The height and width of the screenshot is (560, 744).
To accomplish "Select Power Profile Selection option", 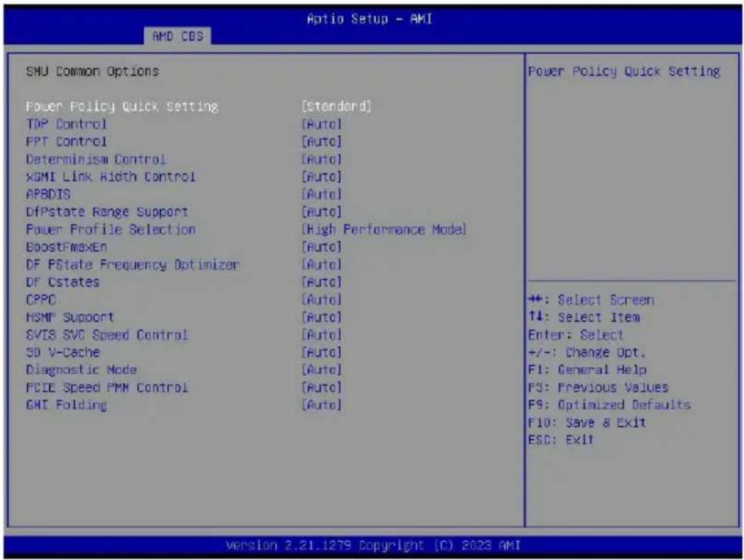I will pyautogui.click(x=111, y=229).
